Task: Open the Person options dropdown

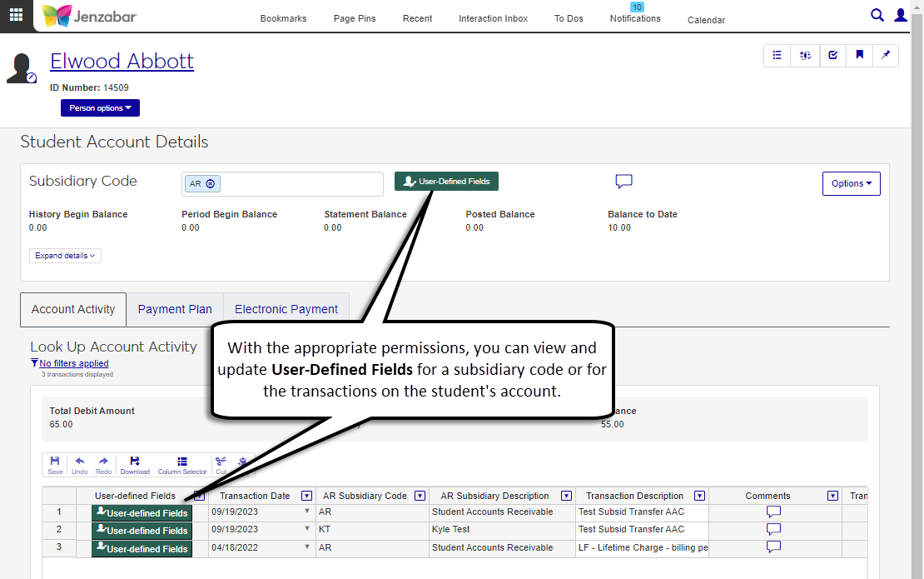Action: click(100, 108)
